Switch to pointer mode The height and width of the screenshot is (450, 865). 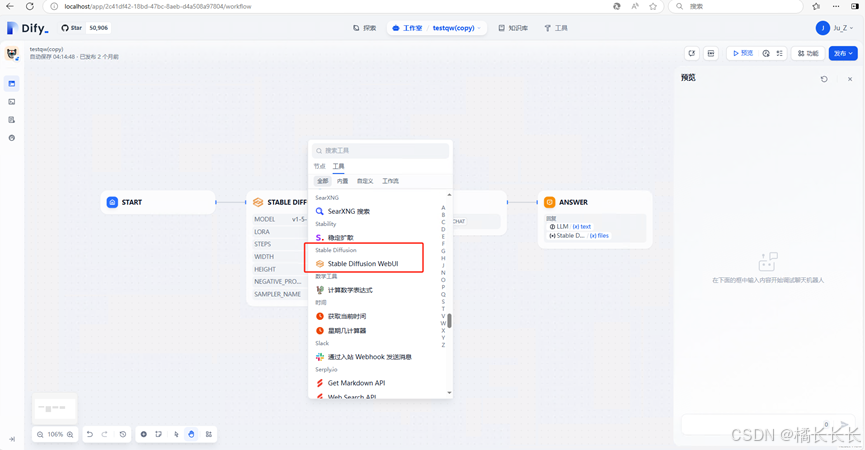click(177, 435)
